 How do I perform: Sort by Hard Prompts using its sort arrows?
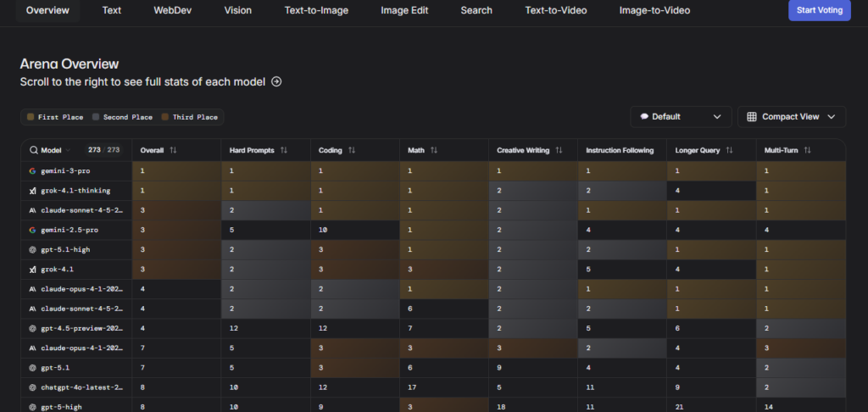pos(284,150)
